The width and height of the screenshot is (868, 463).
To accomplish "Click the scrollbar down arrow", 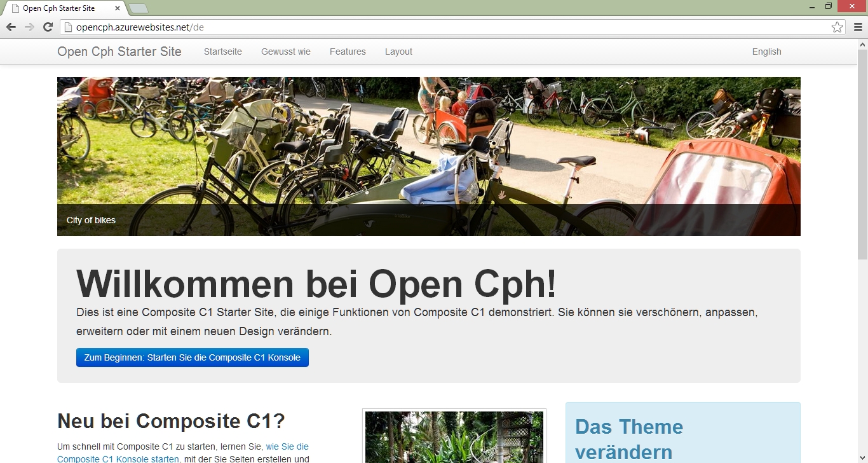I will point(862,458).
